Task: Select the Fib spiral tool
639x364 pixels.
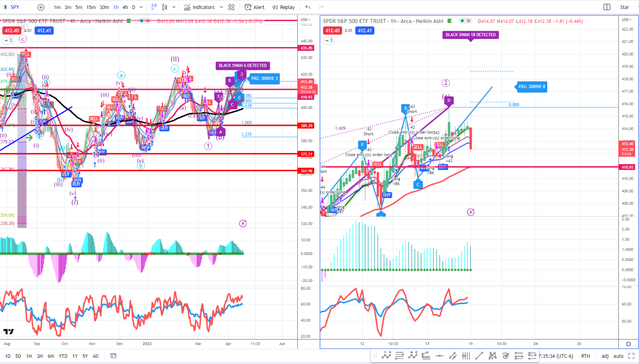Action: 506,355
